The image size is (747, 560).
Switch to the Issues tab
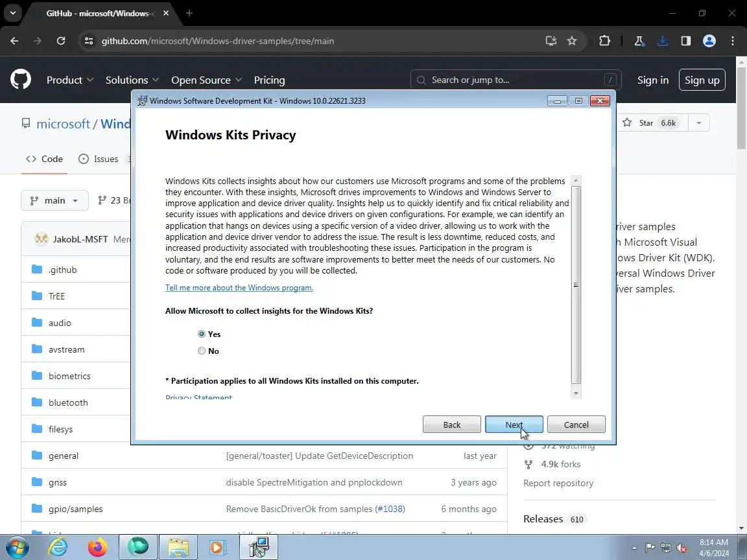pos(99,159)
